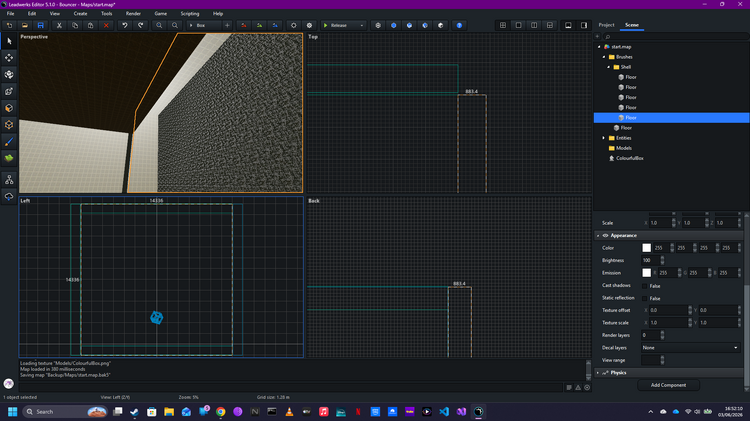This screenshot has width=750, height=421.
Task: Open the hierarchy tool in left toolbar
Action: pyautogui.click(x=9, y=180)
